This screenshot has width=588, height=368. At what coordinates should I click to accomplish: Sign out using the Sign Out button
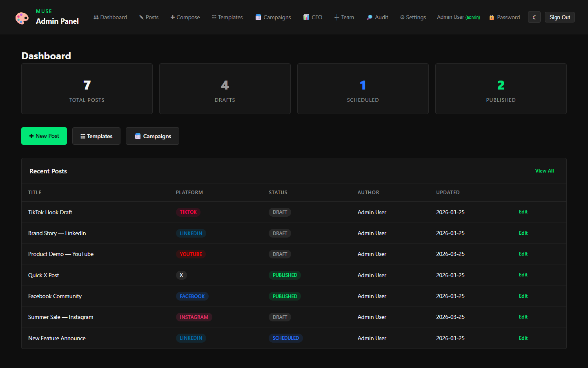click(559, 17)
